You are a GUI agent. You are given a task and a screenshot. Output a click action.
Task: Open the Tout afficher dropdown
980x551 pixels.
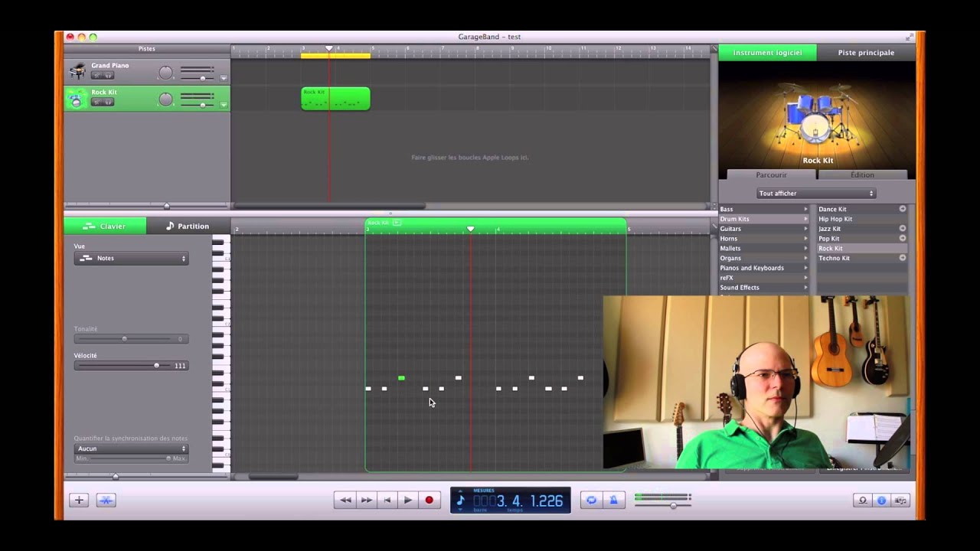tap(816, 194)
